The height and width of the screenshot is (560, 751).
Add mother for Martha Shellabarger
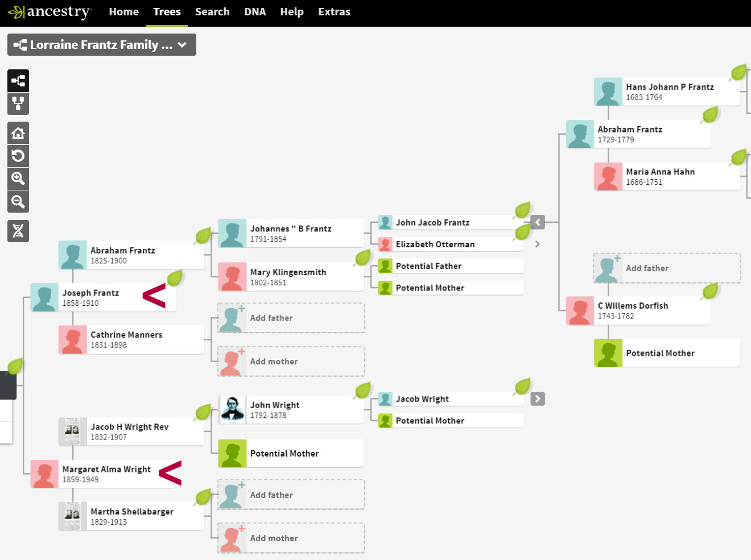291,538
